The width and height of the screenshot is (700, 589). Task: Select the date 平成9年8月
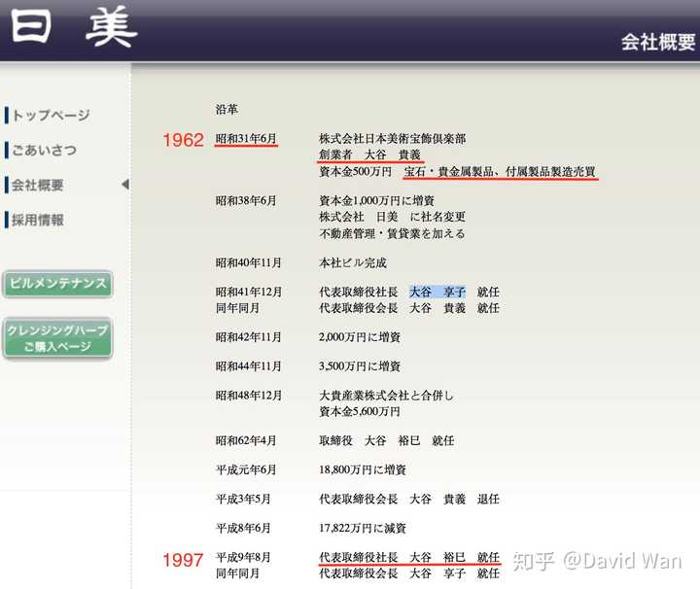tap(243, 557)
